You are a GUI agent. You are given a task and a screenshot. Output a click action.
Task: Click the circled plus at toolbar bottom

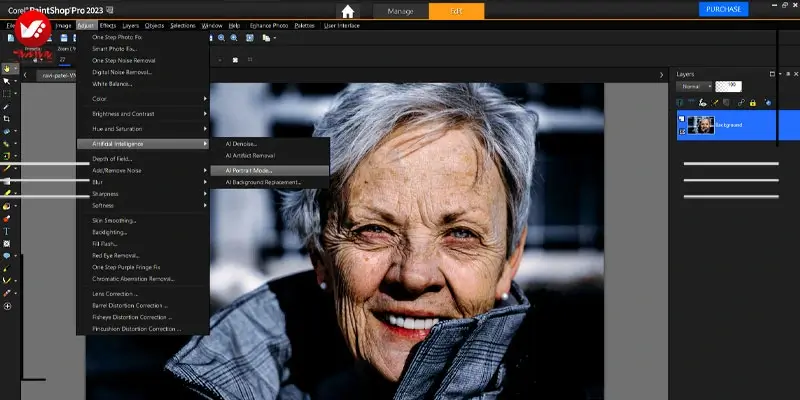pos(7,306)
